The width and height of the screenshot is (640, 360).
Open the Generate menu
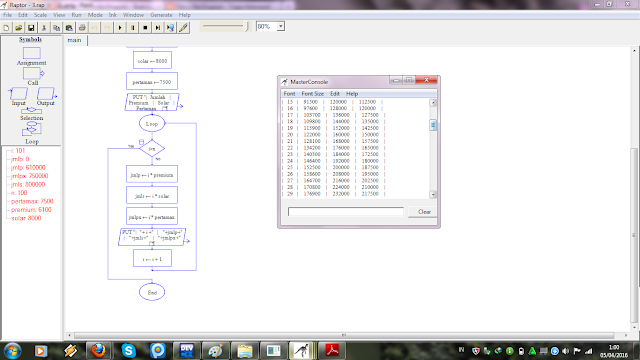click(161, 15)
